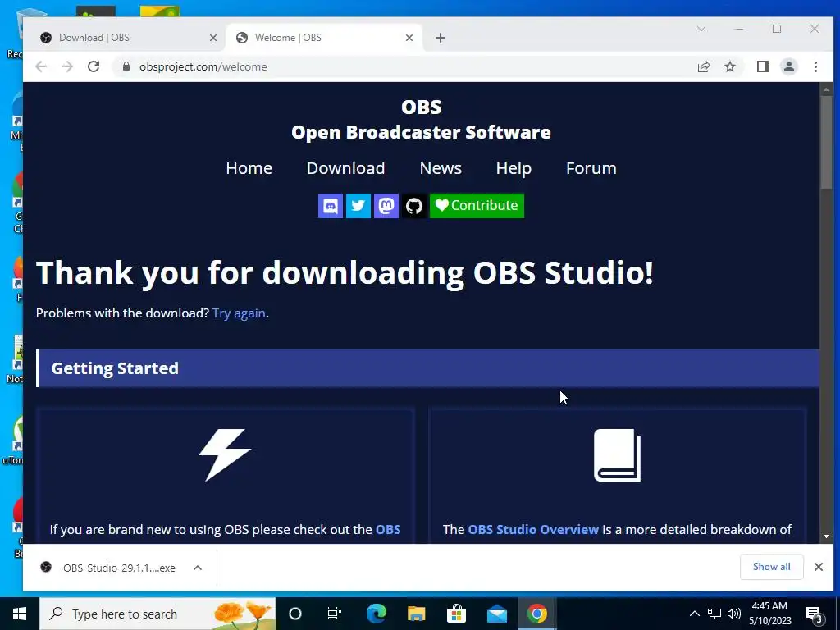
Task: Open the notification center icon
Action: pos(815,614)
